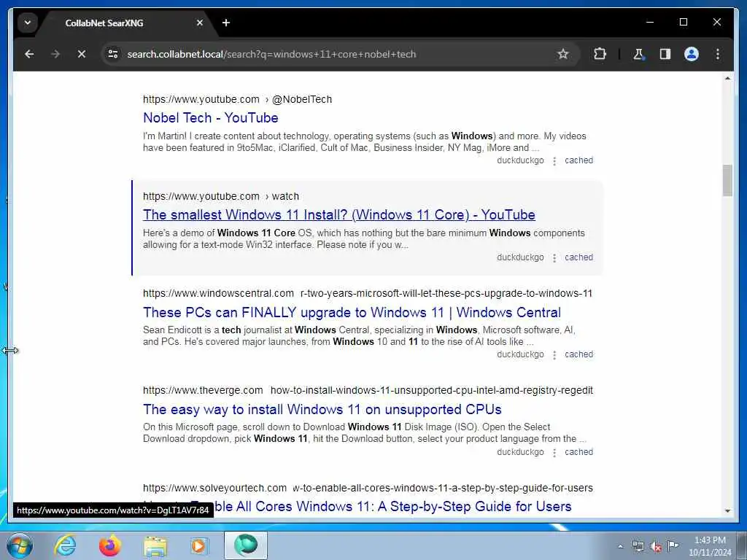
Task: Open muted volume tray icon
Action: (656, 546)
